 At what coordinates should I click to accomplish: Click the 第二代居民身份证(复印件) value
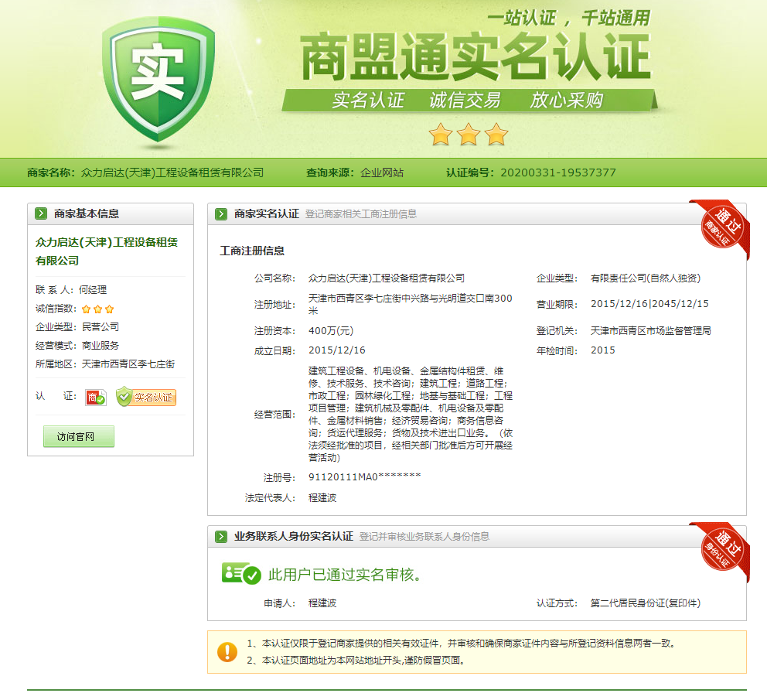[645, 603]
